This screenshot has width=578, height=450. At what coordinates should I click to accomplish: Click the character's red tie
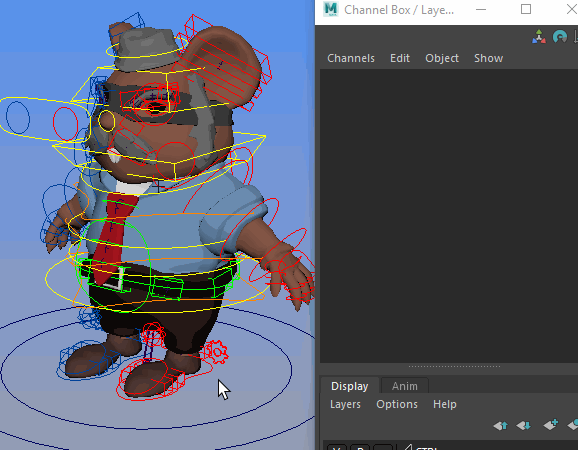pyautogui.click(x=114, y=236)
